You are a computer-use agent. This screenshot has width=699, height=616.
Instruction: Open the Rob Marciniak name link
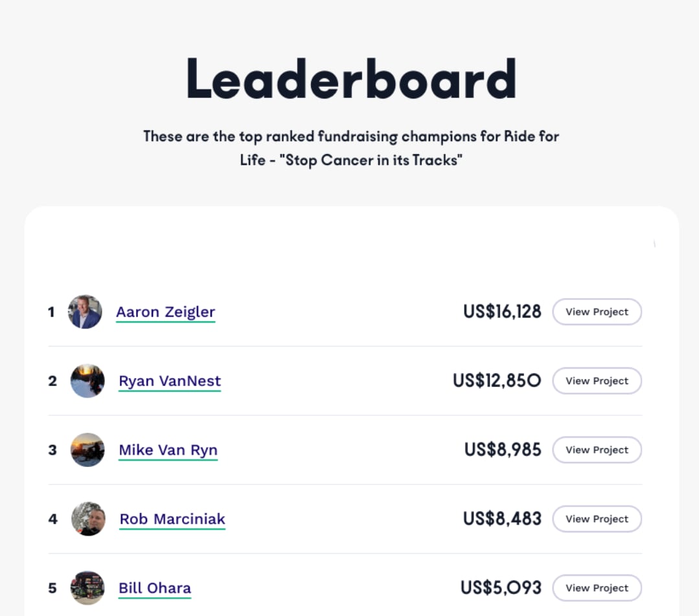172,519
